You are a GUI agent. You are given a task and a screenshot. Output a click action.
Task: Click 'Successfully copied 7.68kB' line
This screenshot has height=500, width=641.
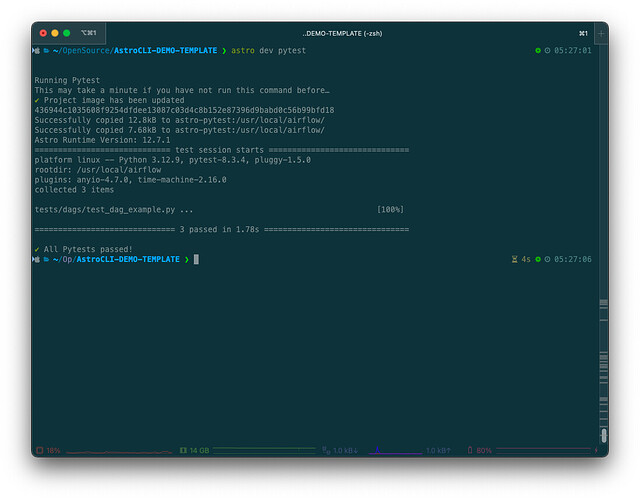[179, 130]
